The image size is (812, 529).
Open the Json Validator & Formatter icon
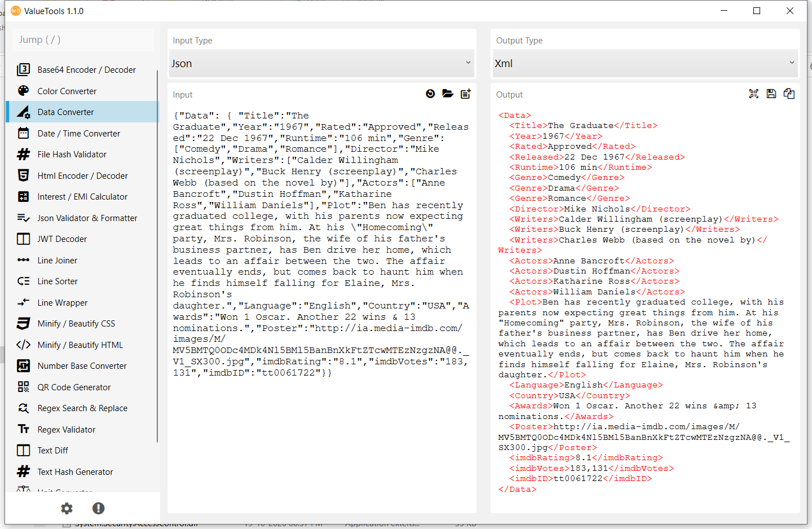[x=23, y=218]
